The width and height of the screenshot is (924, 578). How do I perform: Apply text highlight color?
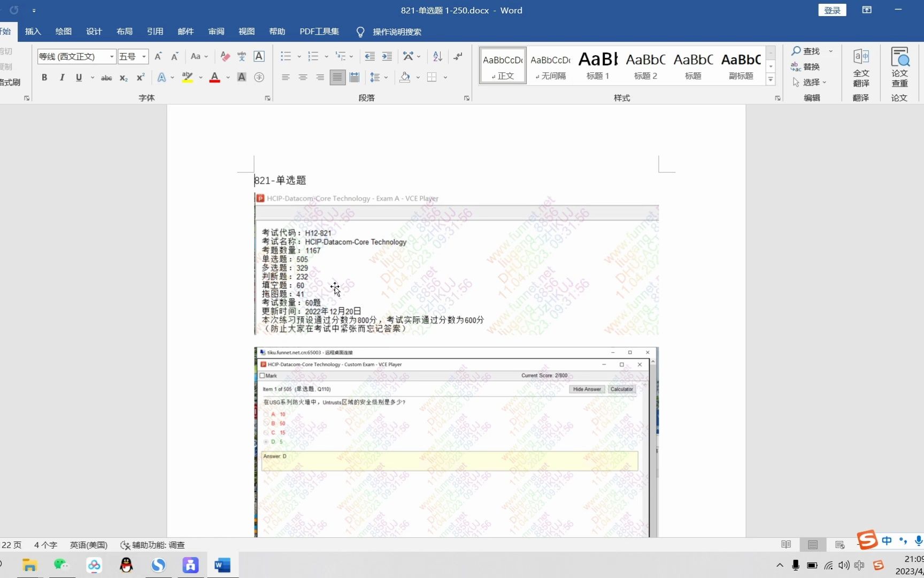[187, 78]
